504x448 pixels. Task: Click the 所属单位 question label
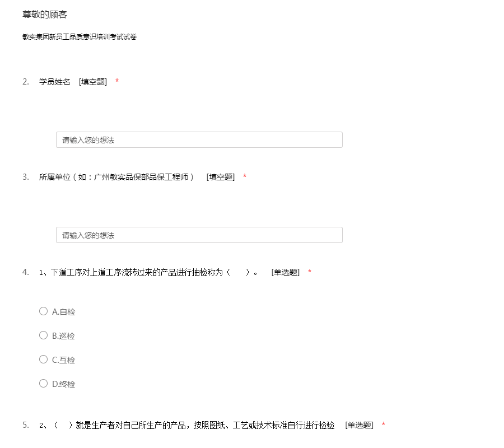coord(116,177)
